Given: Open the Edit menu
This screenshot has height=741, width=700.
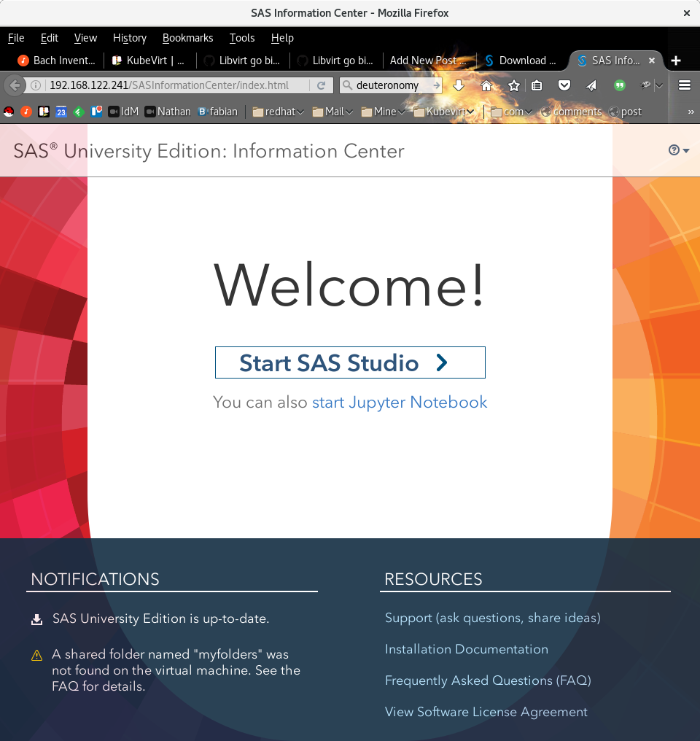Looking at the screenshot, I should coord(49,38).
